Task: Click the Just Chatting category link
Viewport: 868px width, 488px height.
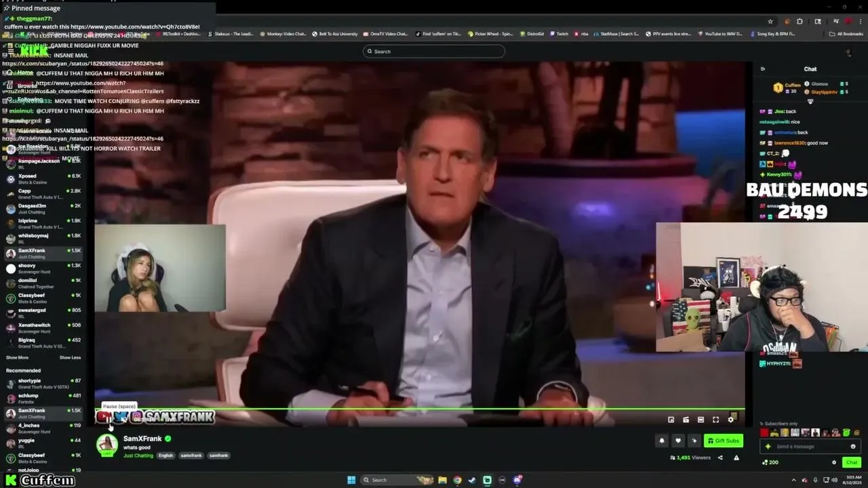Action: coord(138,455)
